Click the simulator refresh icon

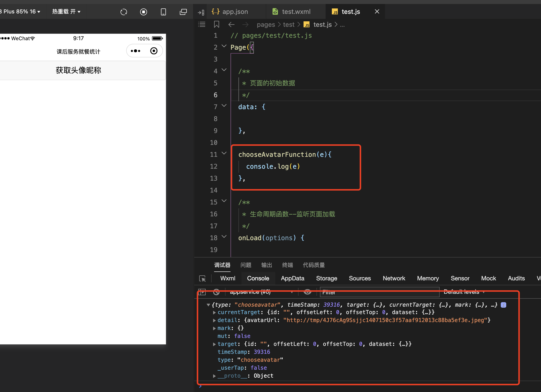124,12
